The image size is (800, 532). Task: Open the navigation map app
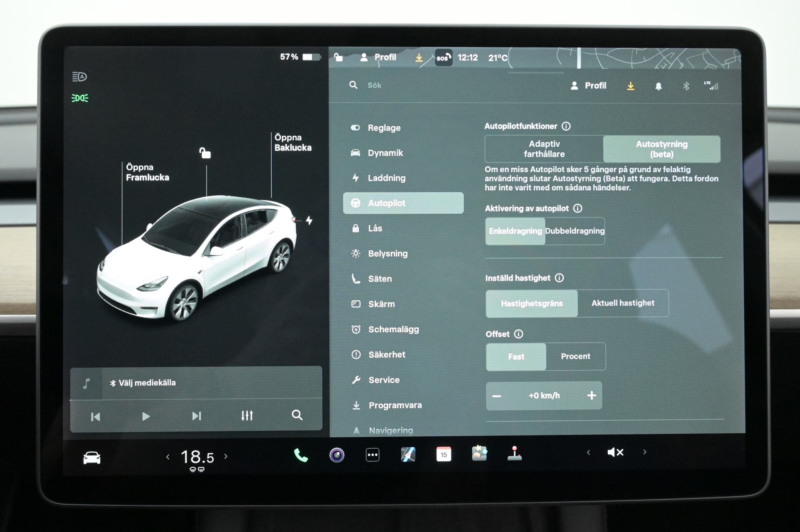[x=408, y=455]
